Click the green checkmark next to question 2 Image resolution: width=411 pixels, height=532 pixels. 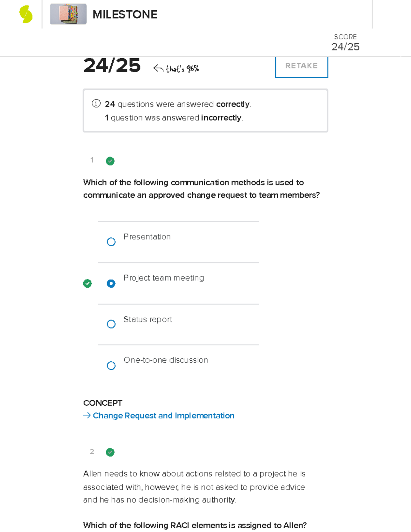coord(110,452)
